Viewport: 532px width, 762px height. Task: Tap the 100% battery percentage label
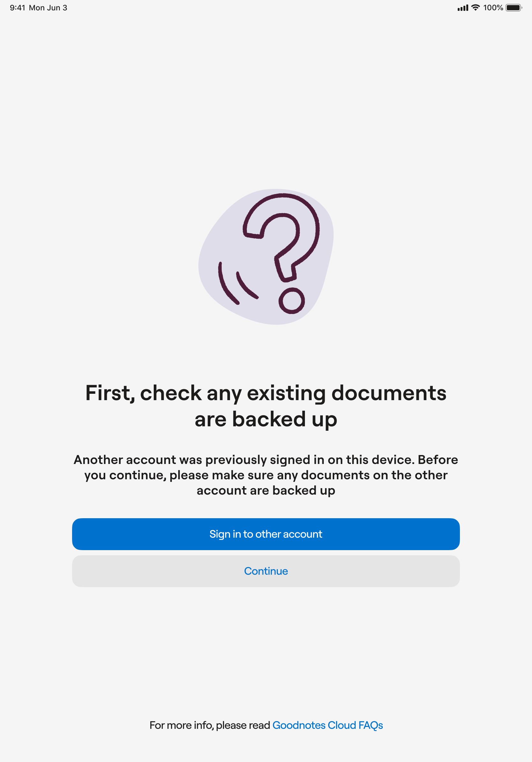[493, 8]
